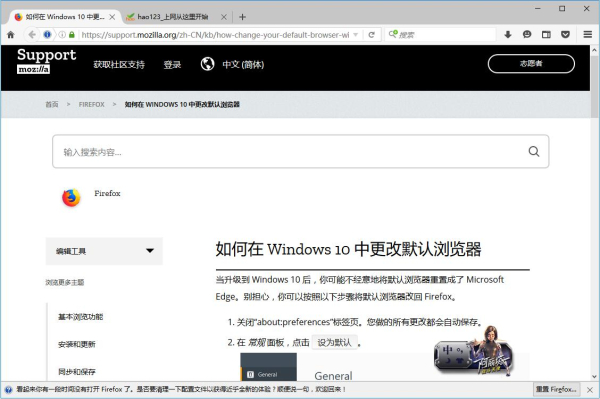600x399 pixels.
Task: Click the General settings screenshot image
Action: [385, 367]
